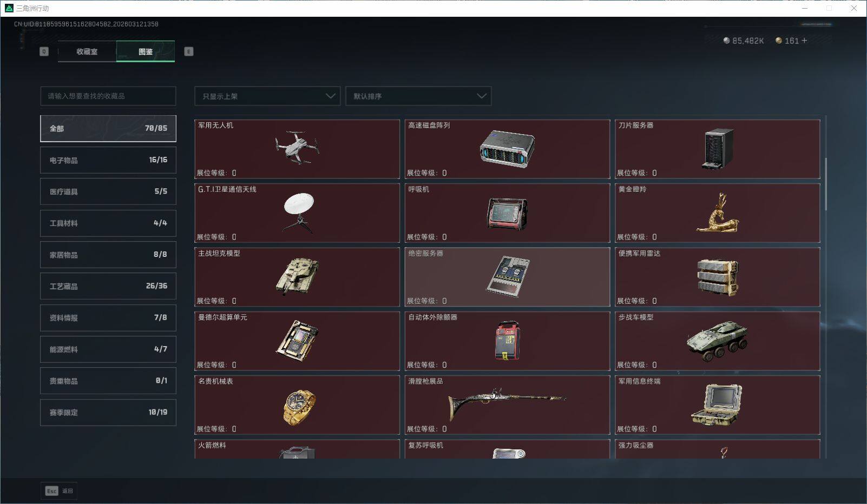
Task: Click the + button to add currency
Action: coord(805,40)
